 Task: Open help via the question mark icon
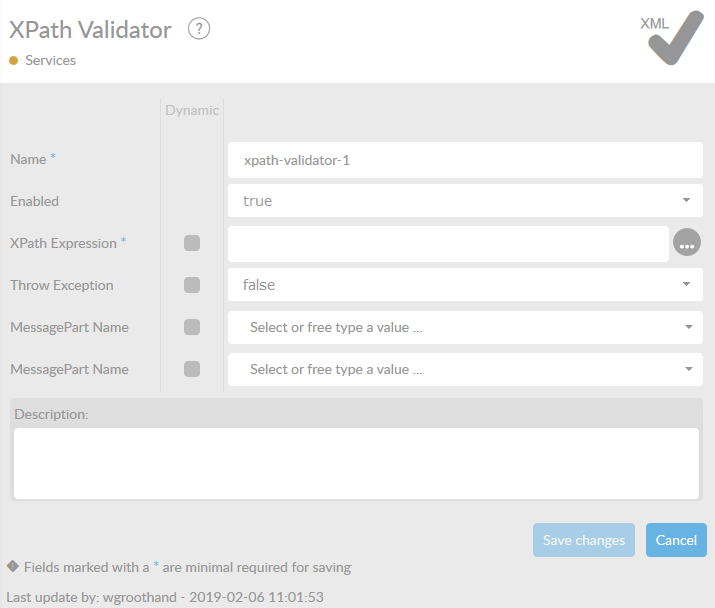(199, 30)
